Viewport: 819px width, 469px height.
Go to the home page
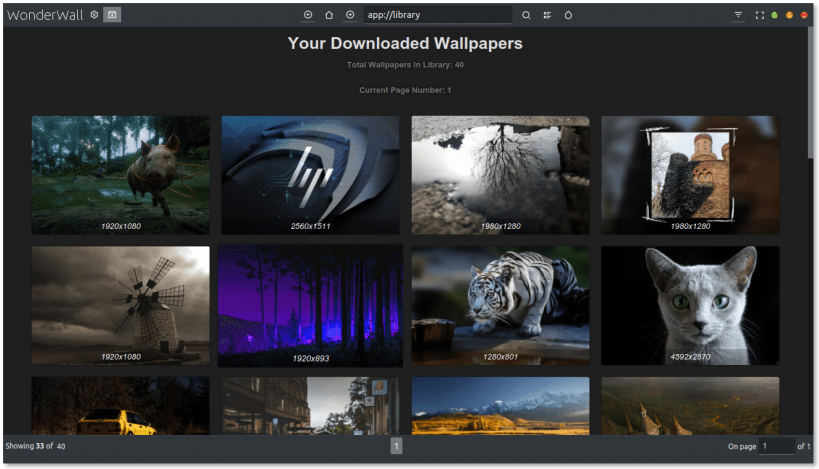coord(329,15)
